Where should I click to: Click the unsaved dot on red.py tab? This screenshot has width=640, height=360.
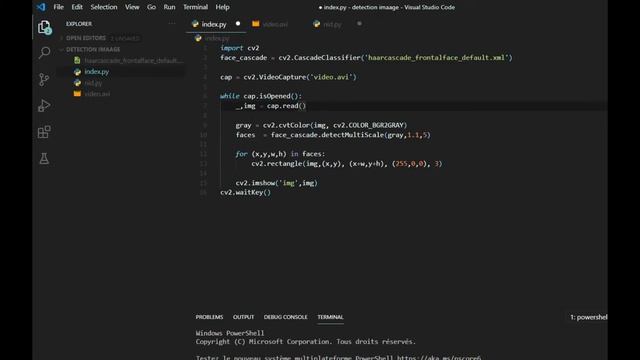click(x=359, y=24)
